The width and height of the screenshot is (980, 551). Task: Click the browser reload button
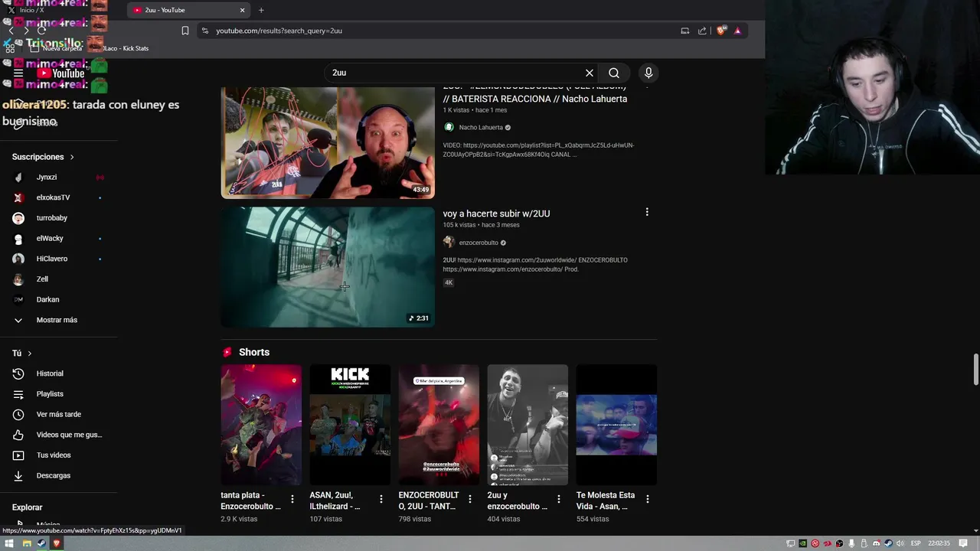[41, 31]
